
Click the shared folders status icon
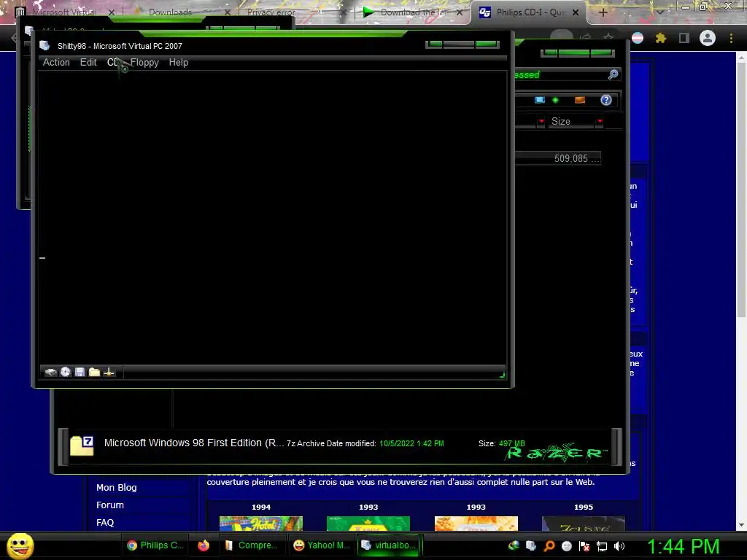coord(94,372)
